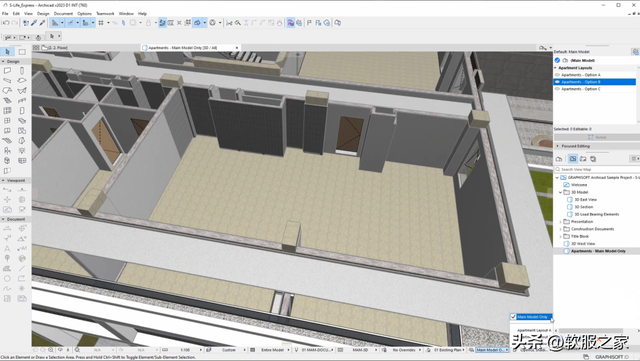Select the 3D West View item

(x=583, y=244)
